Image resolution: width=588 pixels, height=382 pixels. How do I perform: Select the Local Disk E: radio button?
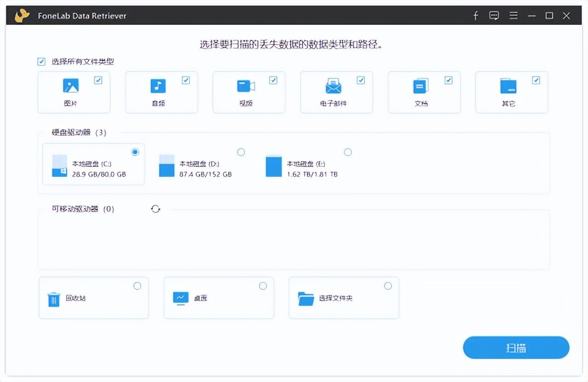(x=348, y=152)
